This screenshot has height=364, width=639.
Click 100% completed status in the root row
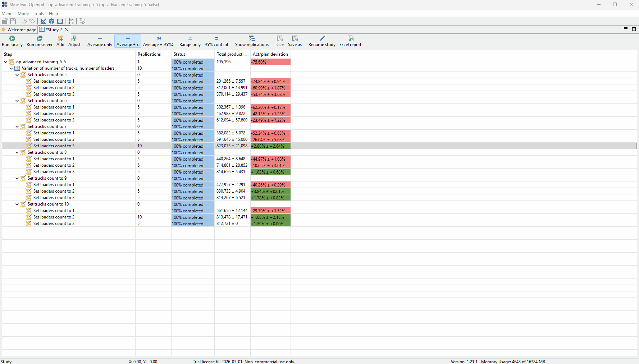coord(193,62)
